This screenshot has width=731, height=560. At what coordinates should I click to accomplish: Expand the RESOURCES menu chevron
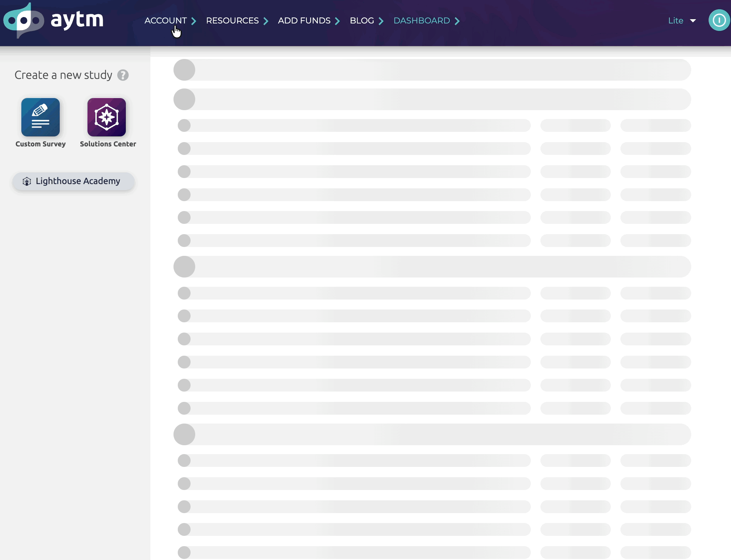coord(266,21)
